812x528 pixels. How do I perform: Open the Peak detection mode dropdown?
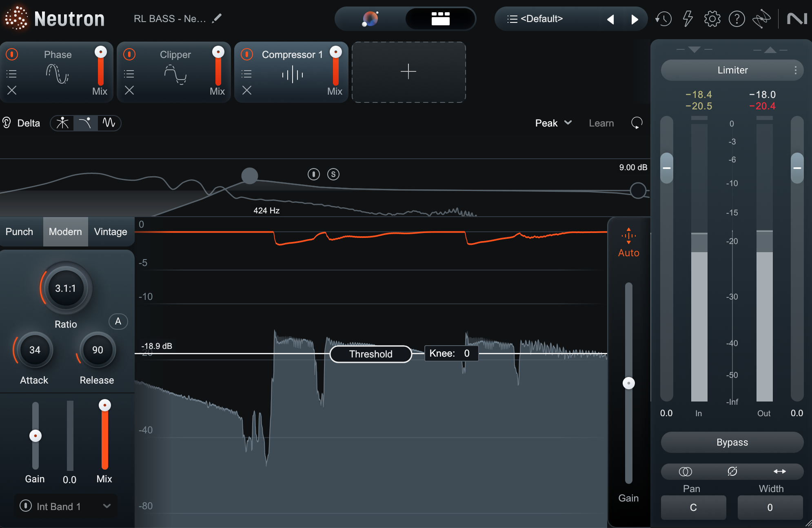click(553, 123)
